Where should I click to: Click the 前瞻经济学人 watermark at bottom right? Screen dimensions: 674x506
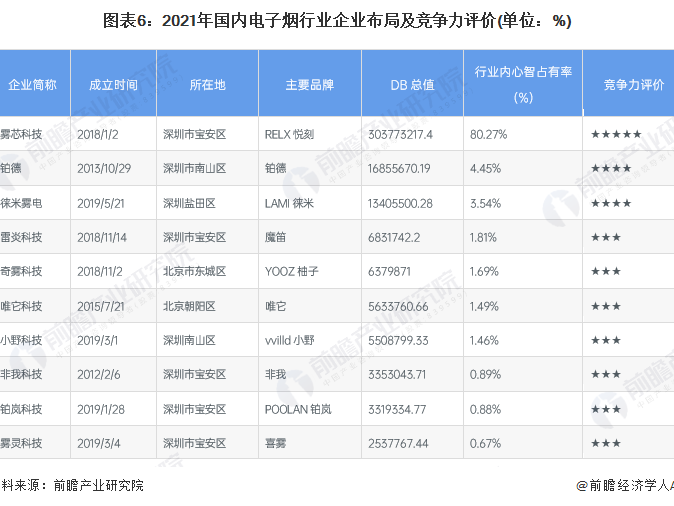click(624, 485)
